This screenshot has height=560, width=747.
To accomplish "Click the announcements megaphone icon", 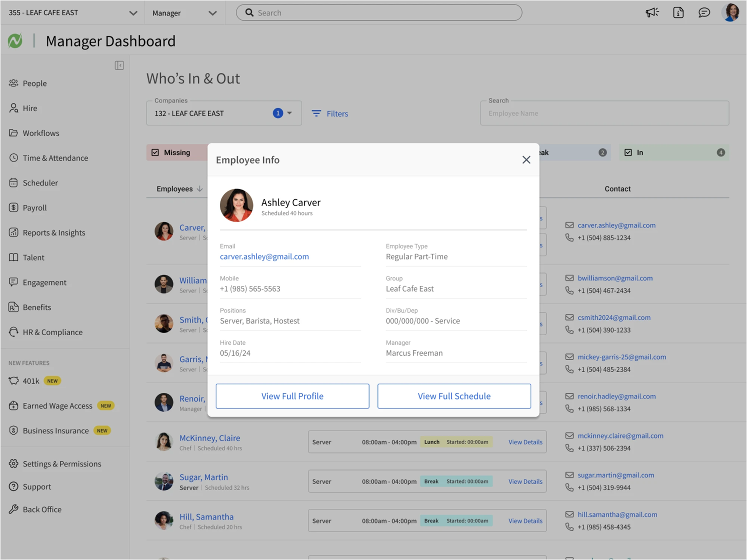I will 652,12.
